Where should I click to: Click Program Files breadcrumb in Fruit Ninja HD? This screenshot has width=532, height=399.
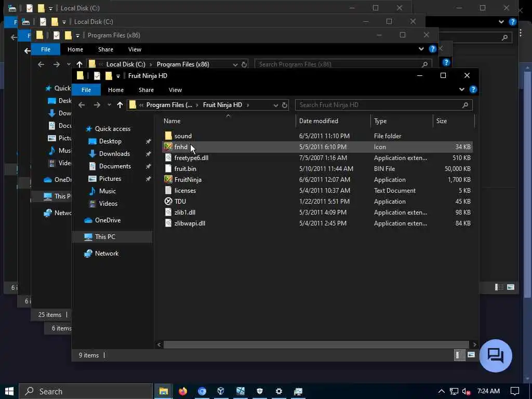(x=169, y=105)
